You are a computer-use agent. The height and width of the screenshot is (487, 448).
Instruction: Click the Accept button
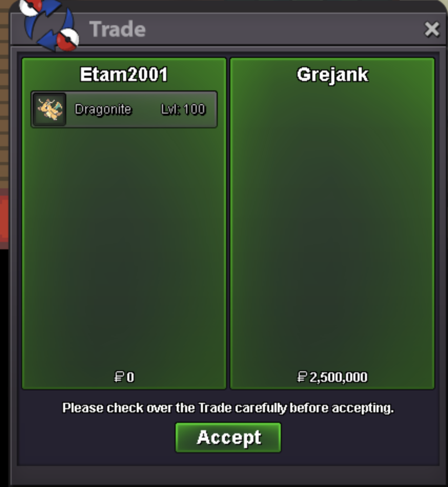point(228,438)
